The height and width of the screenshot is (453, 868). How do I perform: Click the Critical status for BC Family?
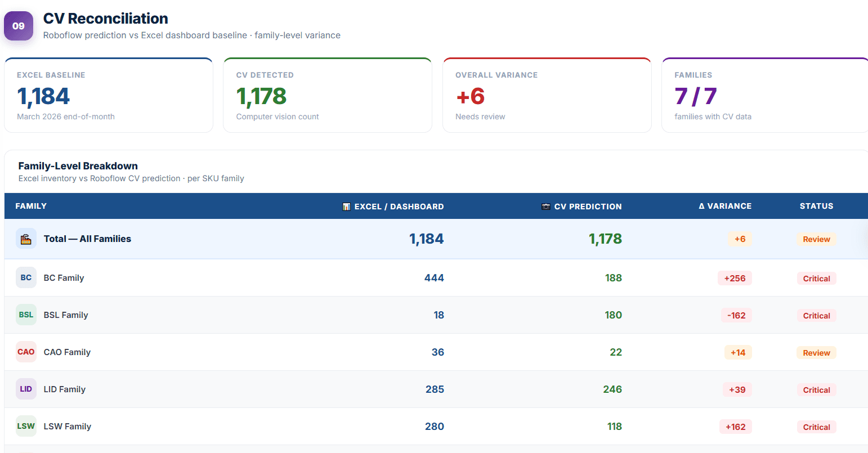point(817,279)
